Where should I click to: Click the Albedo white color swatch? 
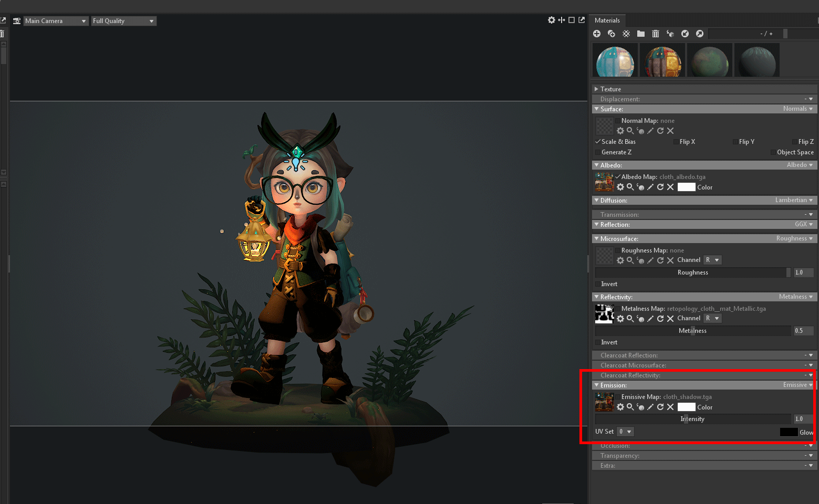tap(686, 187)
